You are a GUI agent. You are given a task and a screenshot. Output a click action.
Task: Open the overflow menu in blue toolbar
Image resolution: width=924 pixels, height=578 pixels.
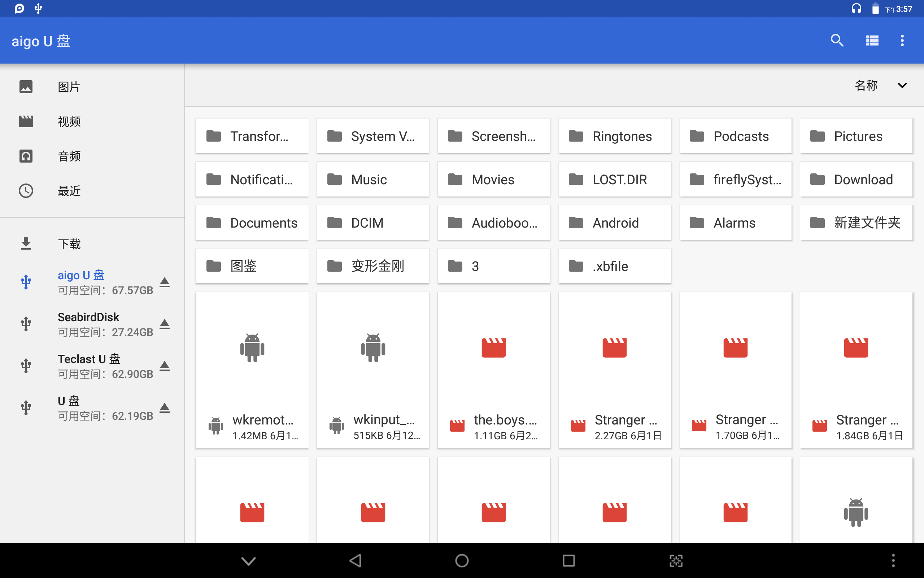click(902, 40)
